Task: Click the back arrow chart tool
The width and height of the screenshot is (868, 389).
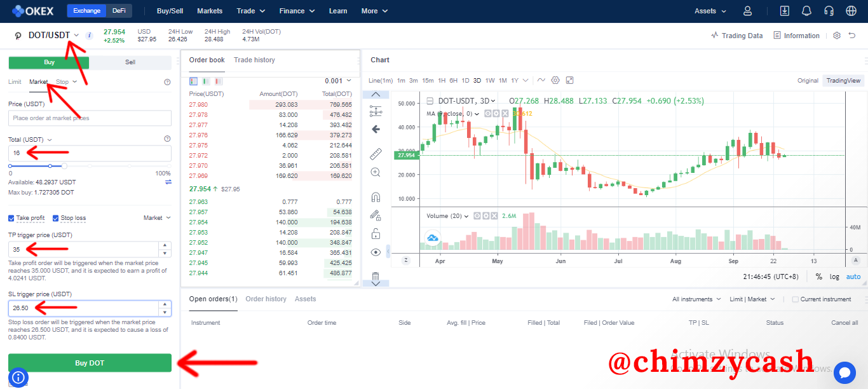Action: [x=376, y=129]
